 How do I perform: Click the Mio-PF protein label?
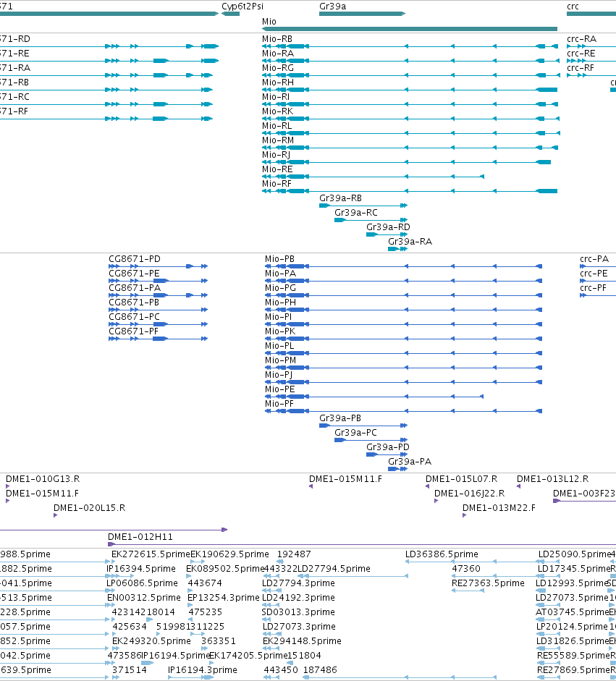click(x=279, y=404)
